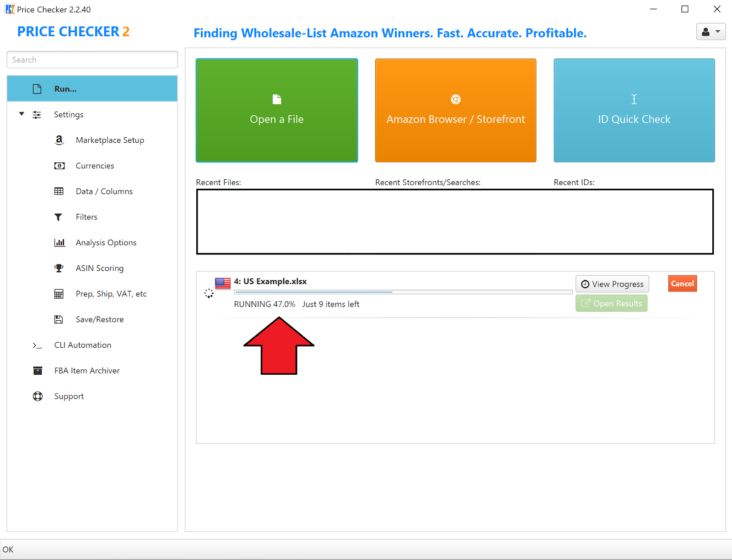Screen dimensions: 732x560
Task: Click the Filters funnel icon
Action: point(58,217)
